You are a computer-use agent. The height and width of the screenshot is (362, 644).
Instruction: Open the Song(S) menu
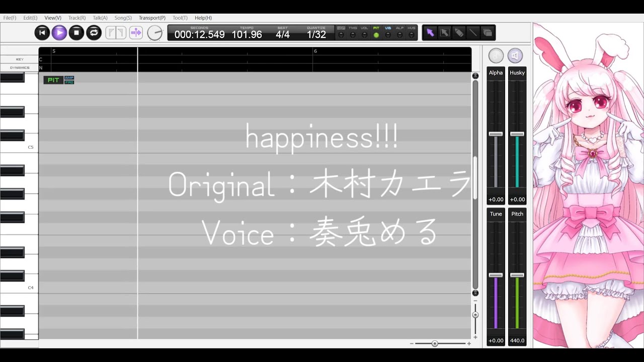[x=123, y=18]
